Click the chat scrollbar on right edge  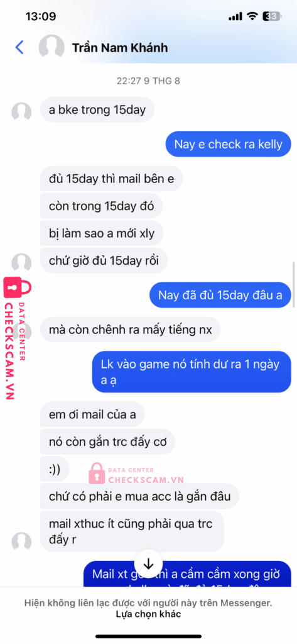point(294,284)
